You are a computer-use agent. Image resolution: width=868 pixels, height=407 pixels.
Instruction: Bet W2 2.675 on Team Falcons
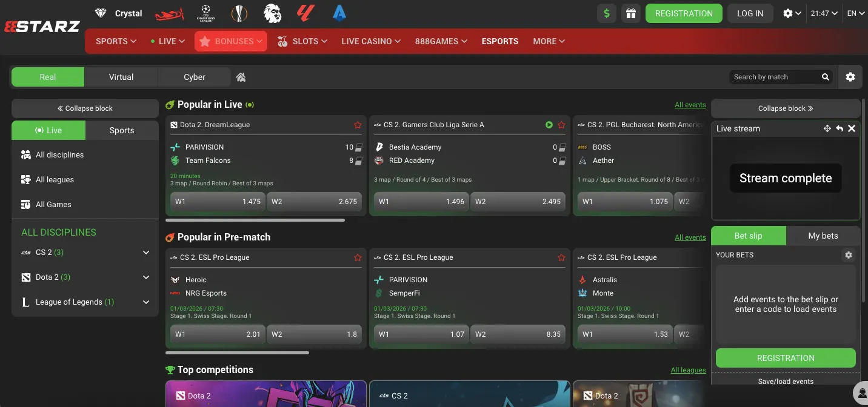314,202
